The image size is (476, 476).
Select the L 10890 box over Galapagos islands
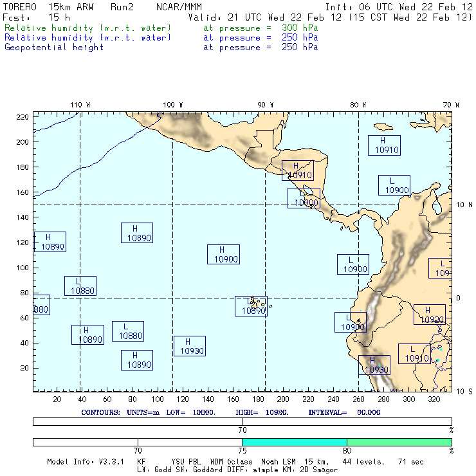point(251,306)
